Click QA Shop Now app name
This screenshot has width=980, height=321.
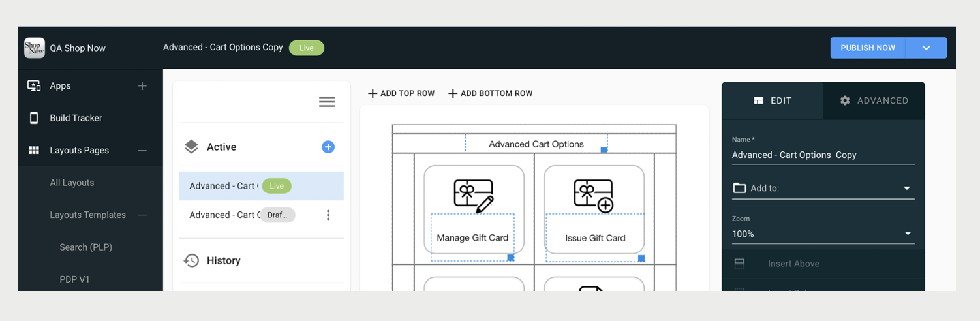[78, 48]
